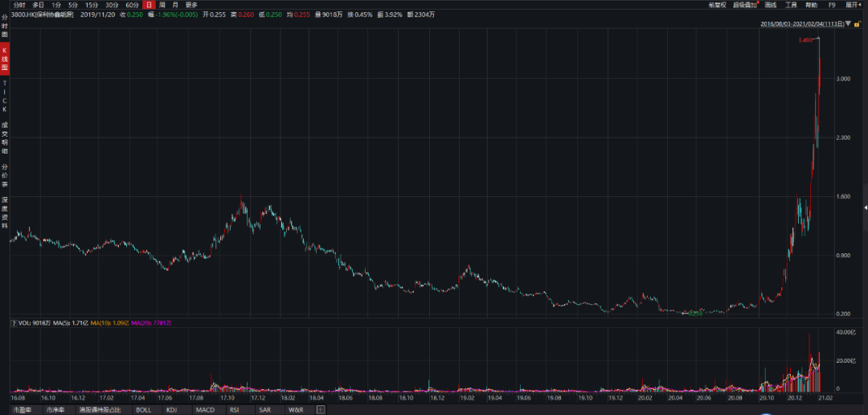Expand the 更多 periods dropdown
This screenshot has width=868, height=415.
pyautogui.click(x=191, y=5)
